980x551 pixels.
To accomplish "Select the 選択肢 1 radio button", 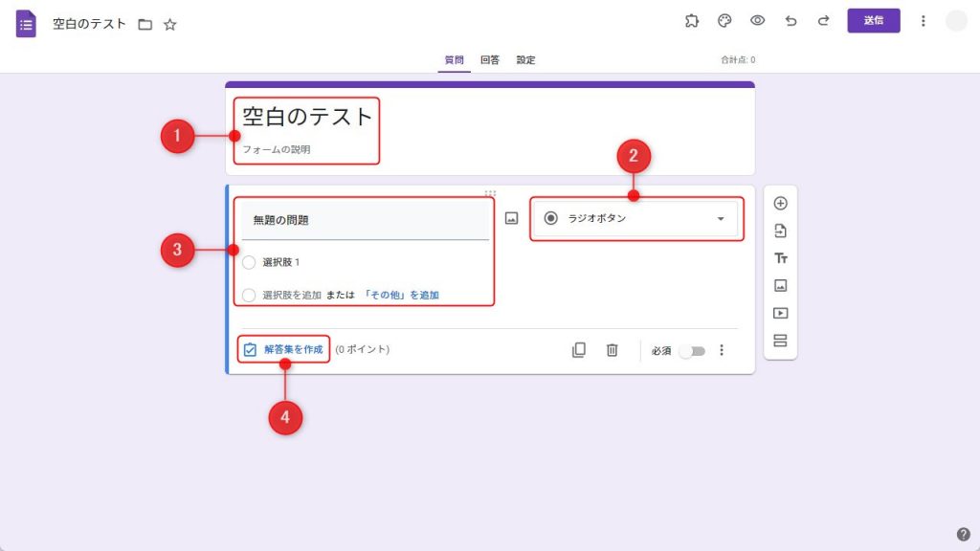I will 249,262.
